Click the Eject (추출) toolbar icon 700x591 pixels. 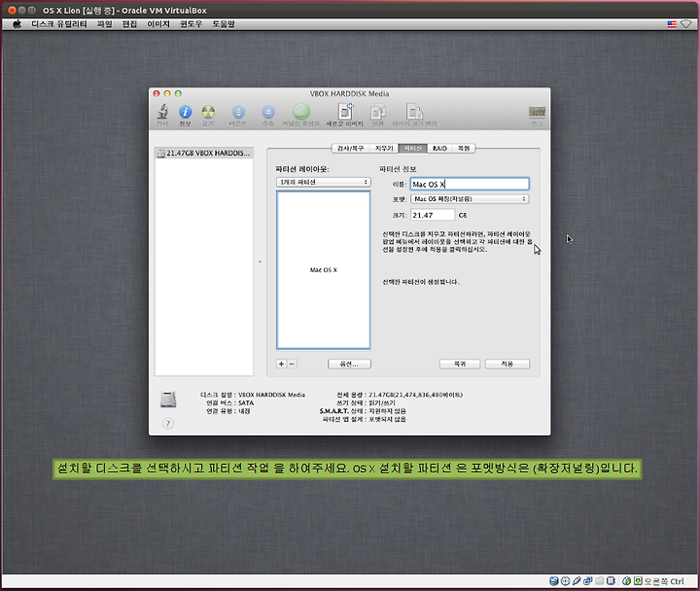[268, 112]
